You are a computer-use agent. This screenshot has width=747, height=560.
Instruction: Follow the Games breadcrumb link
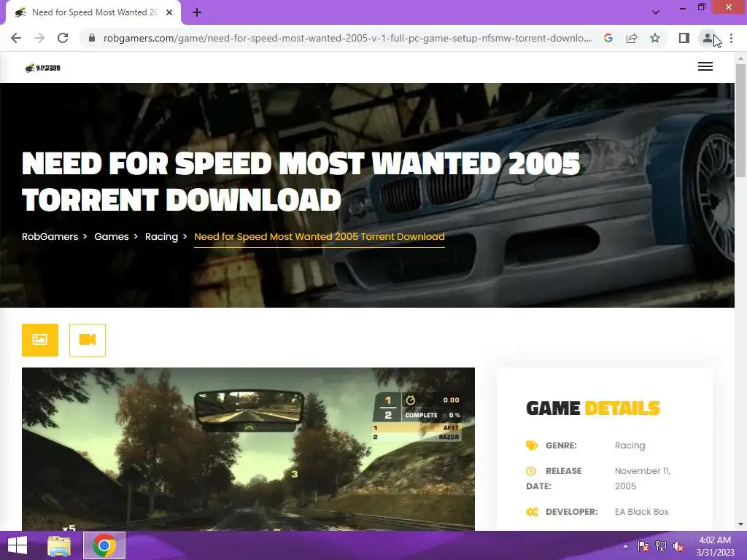tap(112, 237)
